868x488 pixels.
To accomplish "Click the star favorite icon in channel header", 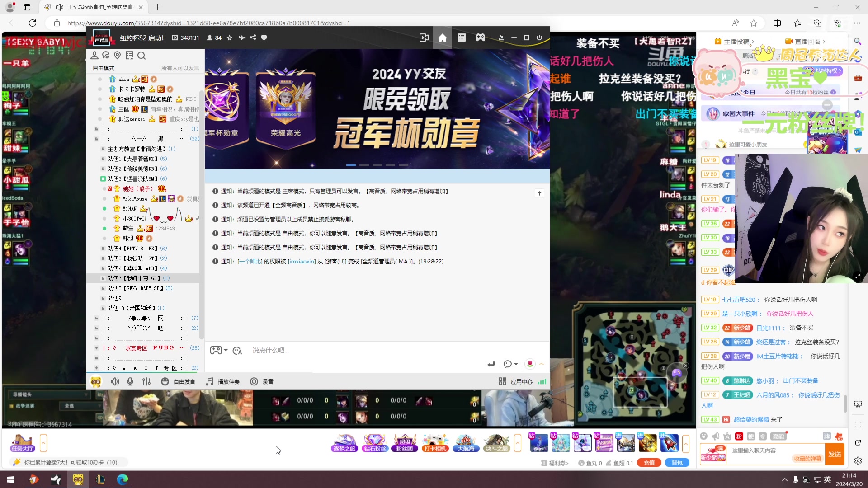I will (x=229, y=38).
